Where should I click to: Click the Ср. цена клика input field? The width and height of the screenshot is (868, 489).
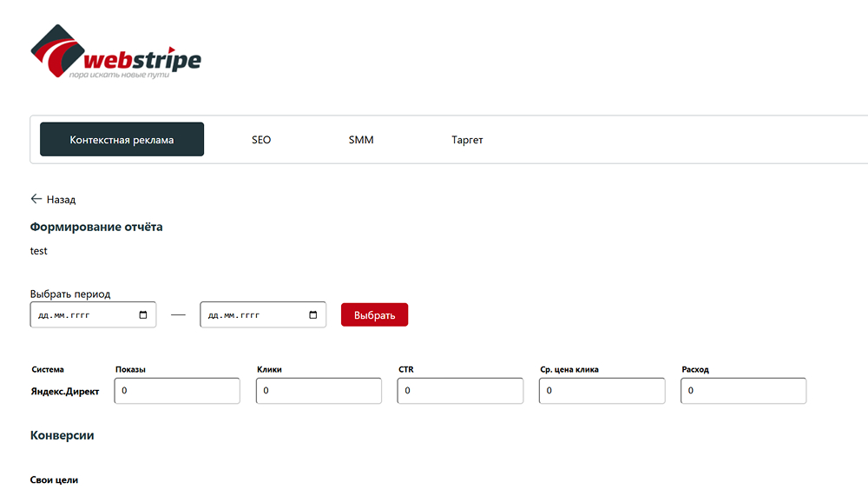[x=602, y=391]
